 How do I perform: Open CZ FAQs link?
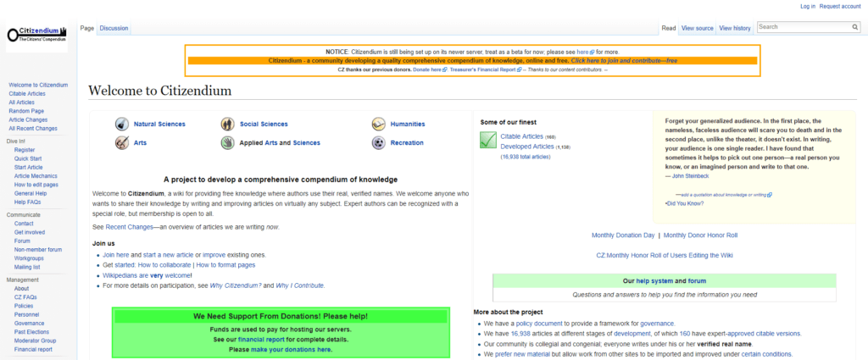(25, 297)
